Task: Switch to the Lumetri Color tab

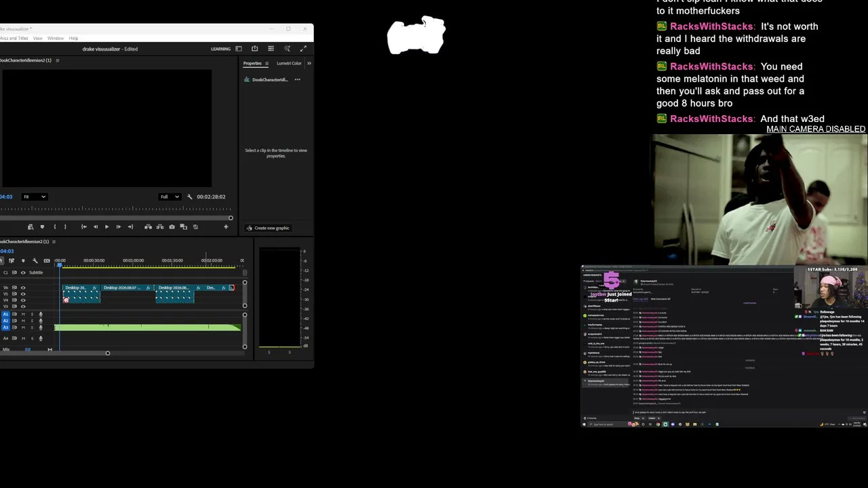Action: coord(289,63)
